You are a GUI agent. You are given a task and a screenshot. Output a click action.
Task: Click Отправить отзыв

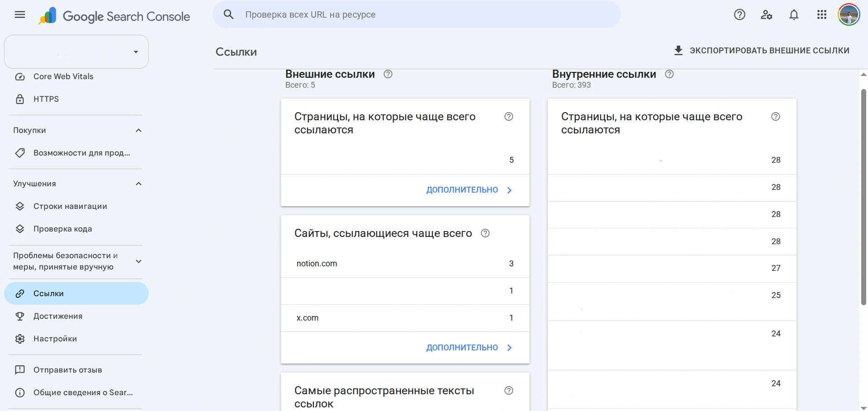coord(76,370)
